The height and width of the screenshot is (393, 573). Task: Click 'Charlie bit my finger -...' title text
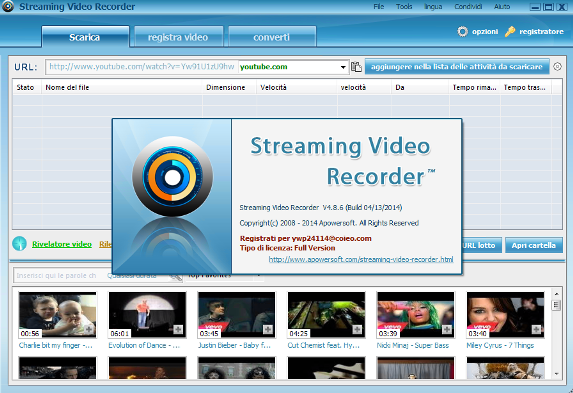[56, 345]
